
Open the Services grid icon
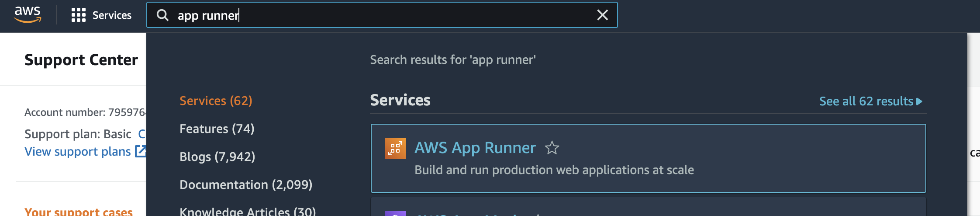click(78, 15)
